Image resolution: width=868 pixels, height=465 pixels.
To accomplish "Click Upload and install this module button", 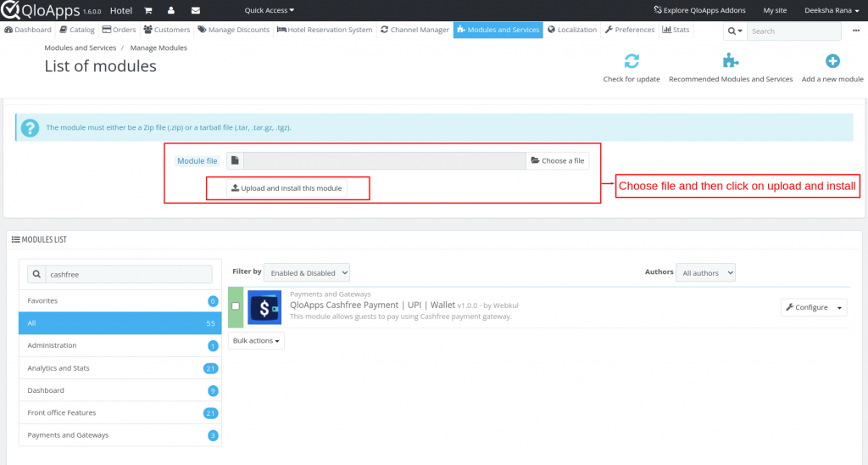I will 287,188.
